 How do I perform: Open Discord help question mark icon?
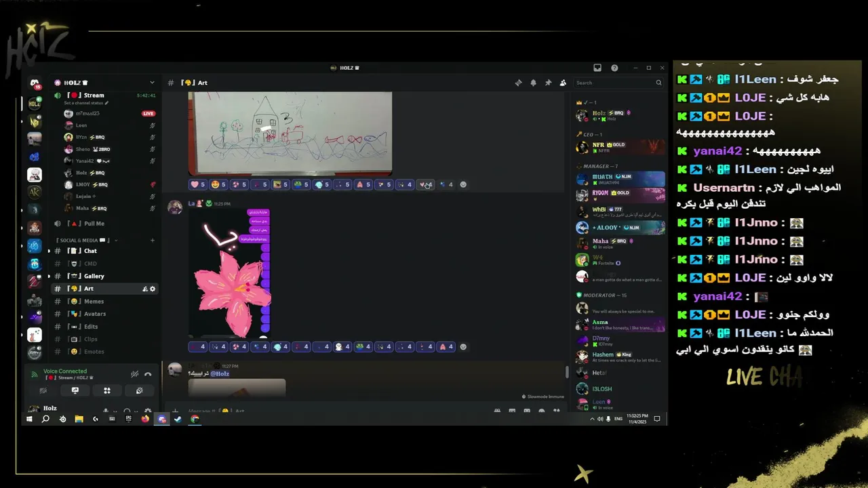click(x=614, y=68)
